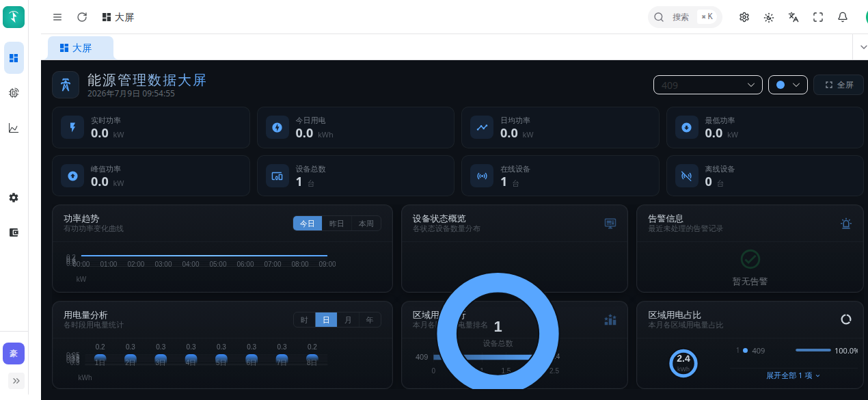Click the 最低功率 down arrow icon

(687, 127)
